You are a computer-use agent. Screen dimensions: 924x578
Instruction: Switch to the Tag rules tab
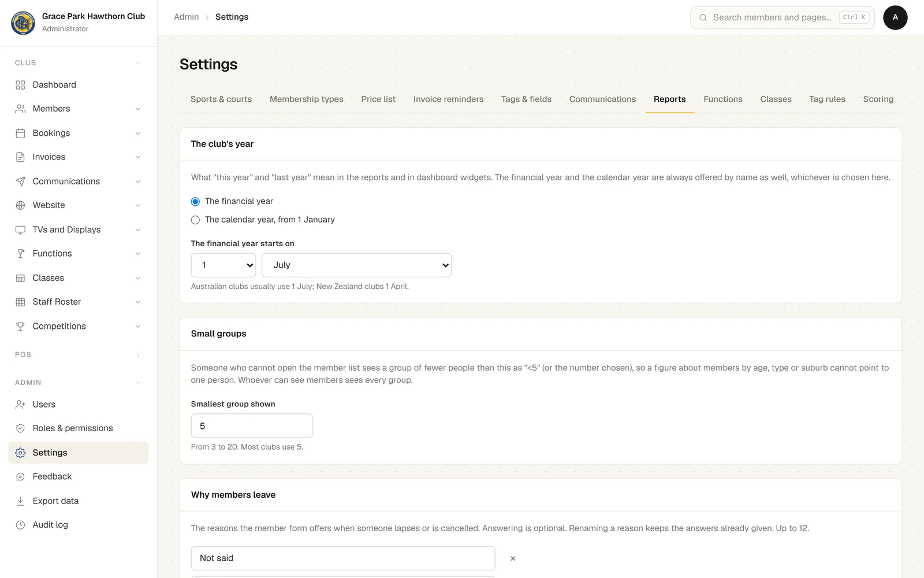tap(827, 99)
